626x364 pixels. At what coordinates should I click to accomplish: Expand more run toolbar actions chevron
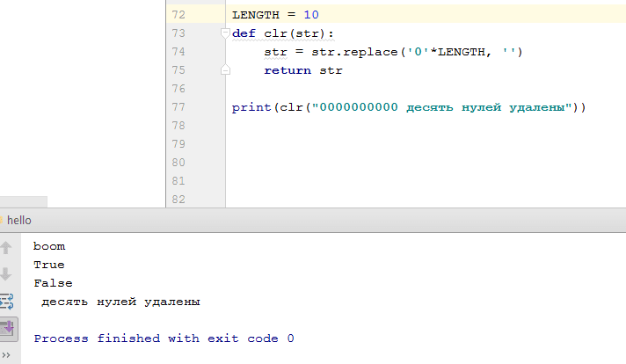click(7, 354)
